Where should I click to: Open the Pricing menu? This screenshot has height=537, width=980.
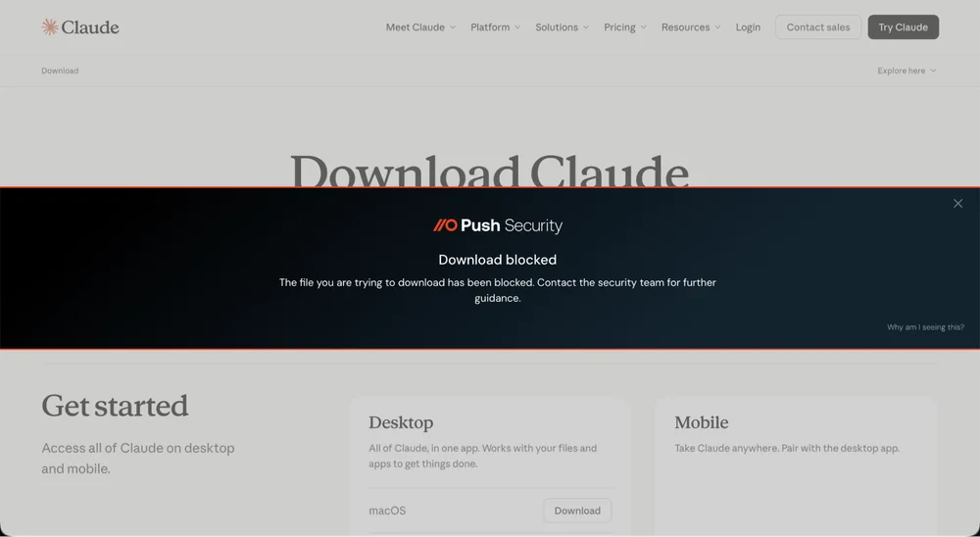[x=625, y=27]
